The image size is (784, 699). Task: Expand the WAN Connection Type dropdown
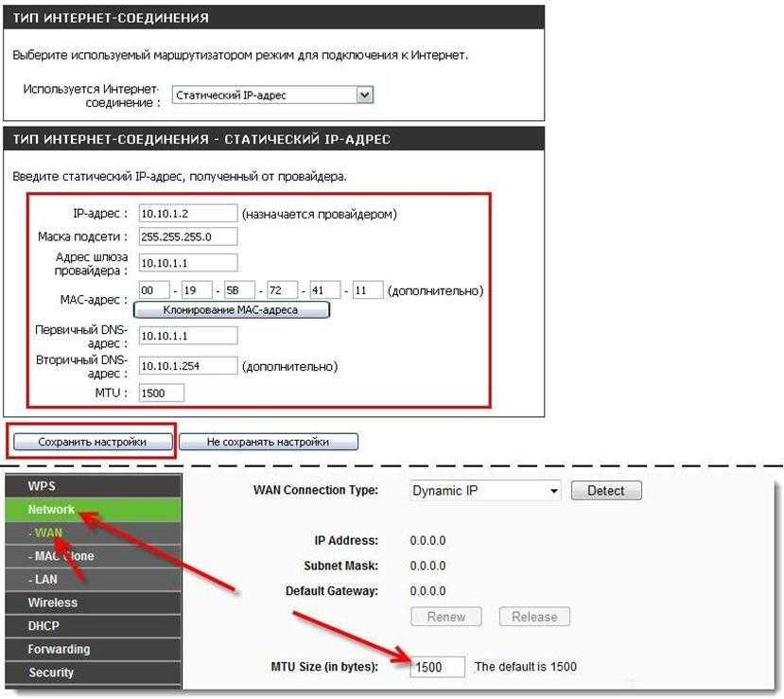tap(485, 491)
